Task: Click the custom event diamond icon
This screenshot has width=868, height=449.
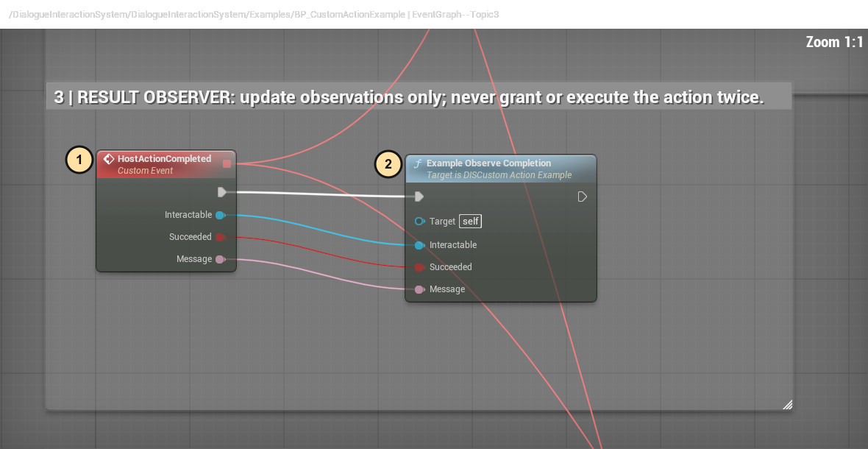Action: pos(109,160)
